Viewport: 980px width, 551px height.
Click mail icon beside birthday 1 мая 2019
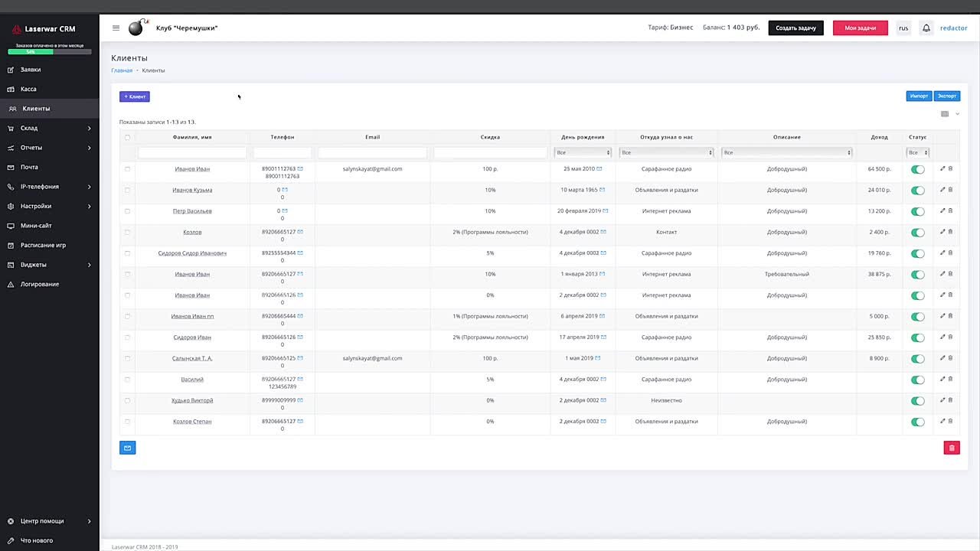(x=598, y=358)
